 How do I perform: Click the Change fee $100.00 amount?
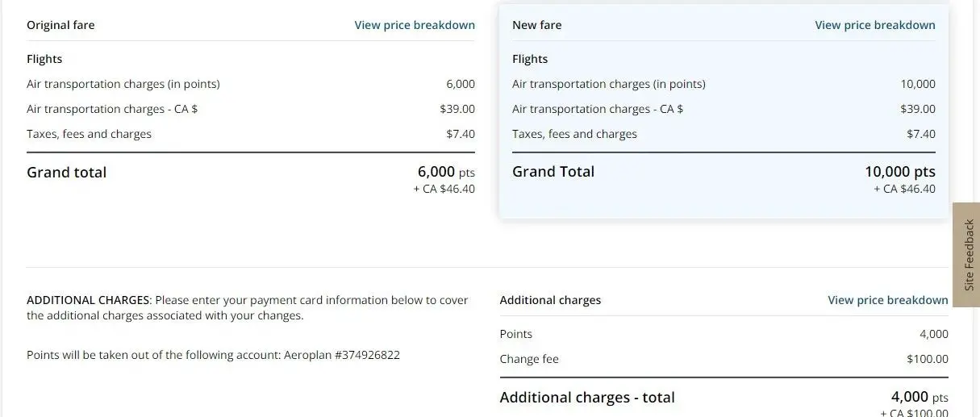tap(928, 359)
